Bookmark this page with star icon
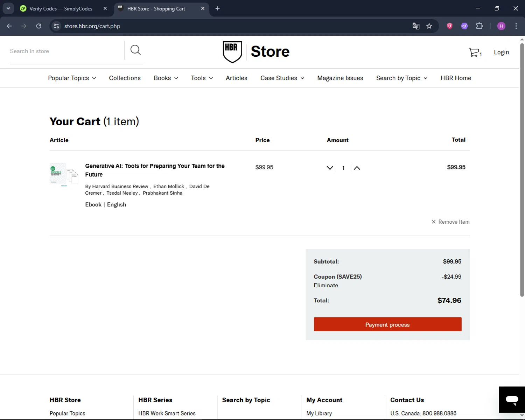 [x=429, y=26]
